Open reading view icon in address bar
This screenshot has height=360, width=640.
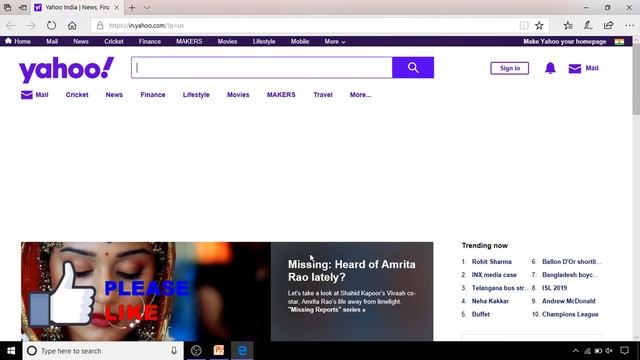pos(524,25)
